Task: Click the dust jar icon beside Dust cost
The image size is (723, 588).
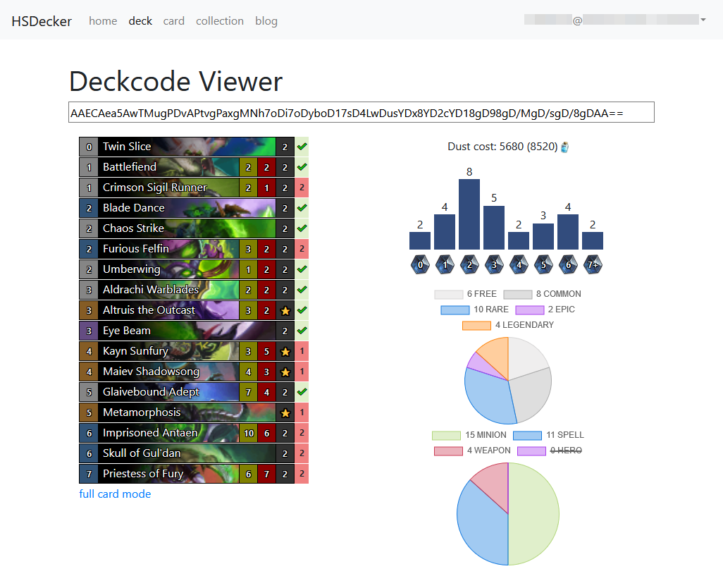Action: coord(565,147)
